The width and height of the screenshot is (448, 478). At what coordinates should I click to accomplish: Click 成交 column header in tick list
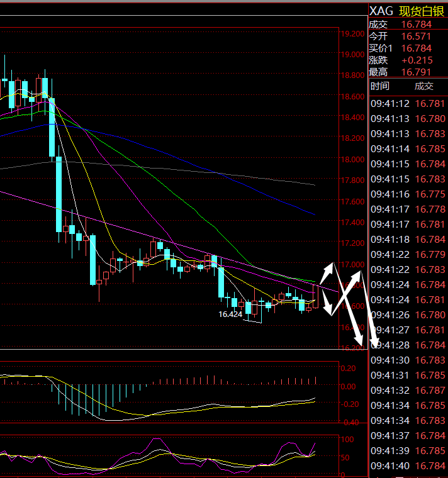[x=423, y=86]
